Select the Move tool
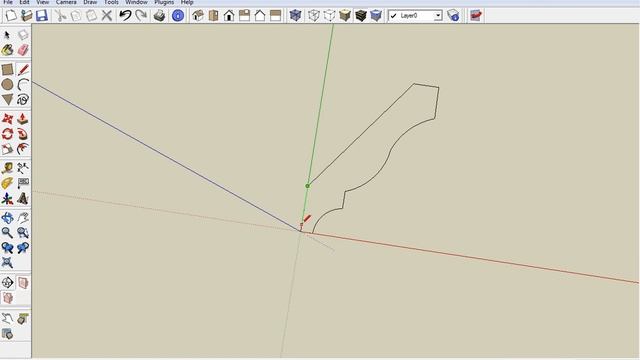640x360 pixels. [7, 119]
